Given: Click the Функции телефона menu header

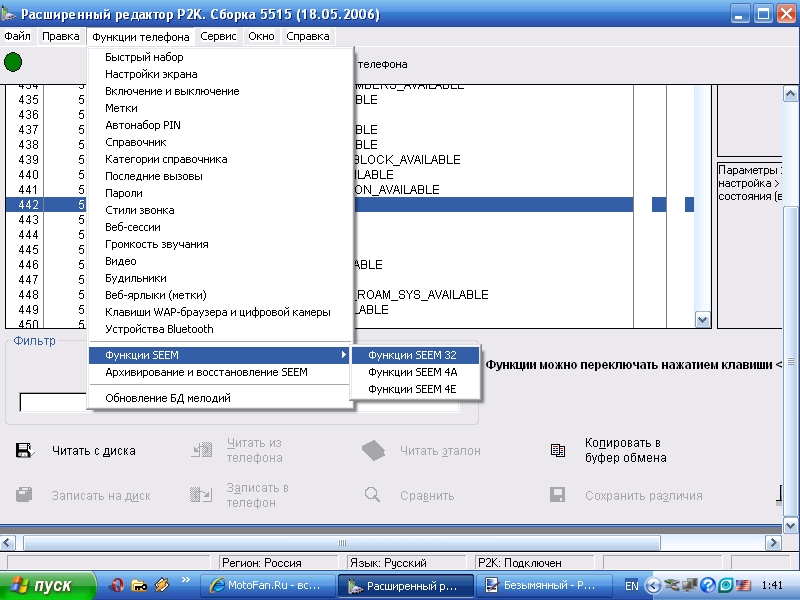Looking at the screenshot, I should [x=141, y=37].
